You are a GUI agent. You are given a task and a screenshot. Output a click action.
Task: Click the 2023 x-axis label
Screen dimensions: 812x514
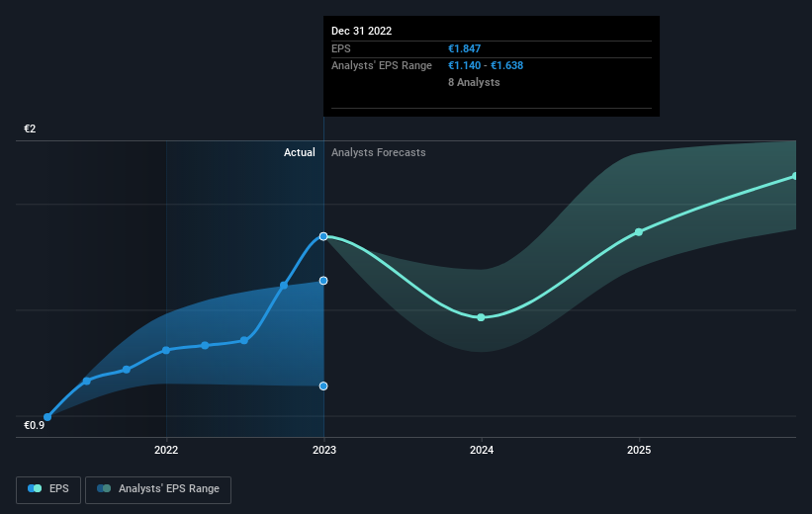coord(324,450)
